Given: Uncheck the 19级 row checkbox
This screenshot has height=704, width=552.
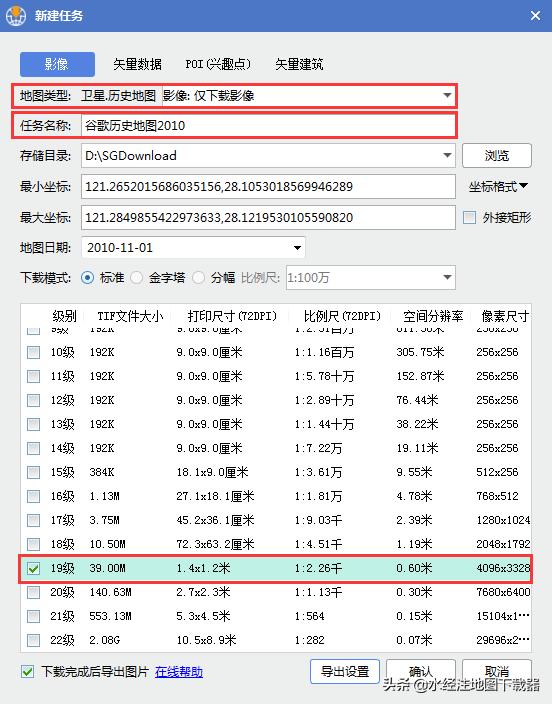Looking at the screenshot, I should click(33, 568).
